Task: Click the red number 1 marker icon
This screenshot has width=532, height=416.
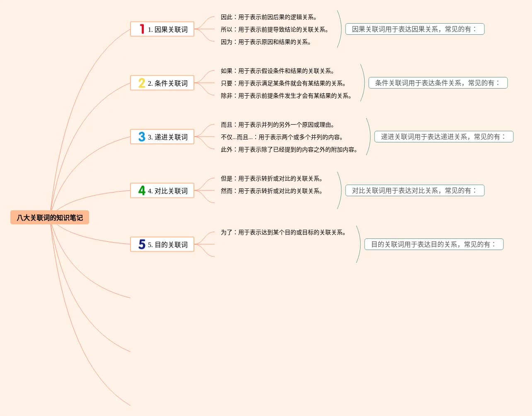Action: click(x=142, y=29)
